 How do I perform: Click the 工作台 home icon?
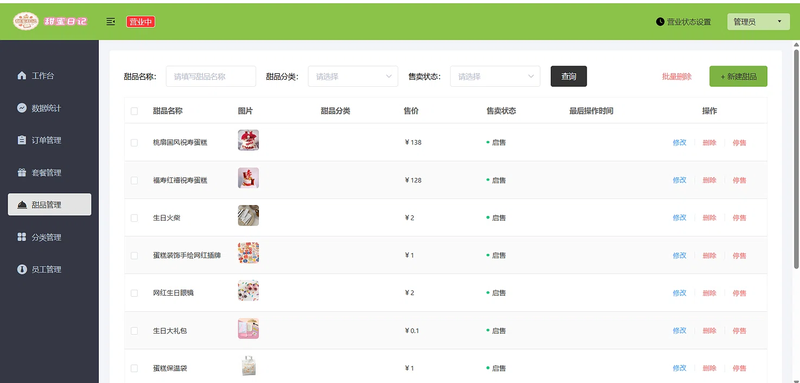tap(21, 75)
